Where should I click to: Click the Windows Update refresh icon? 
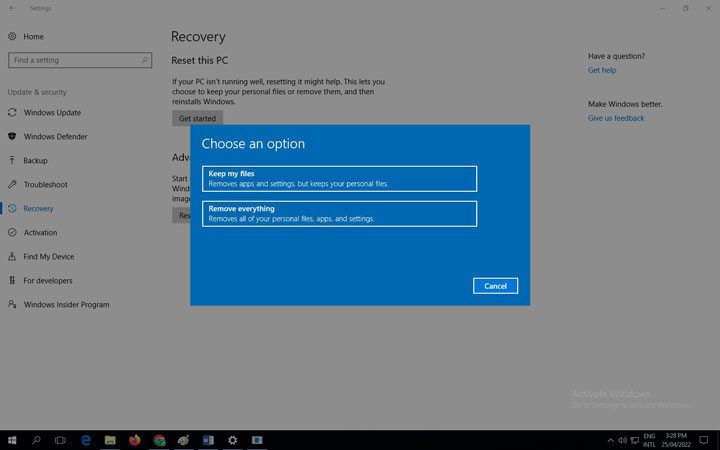pyautogui.click(x=12, y=112)
